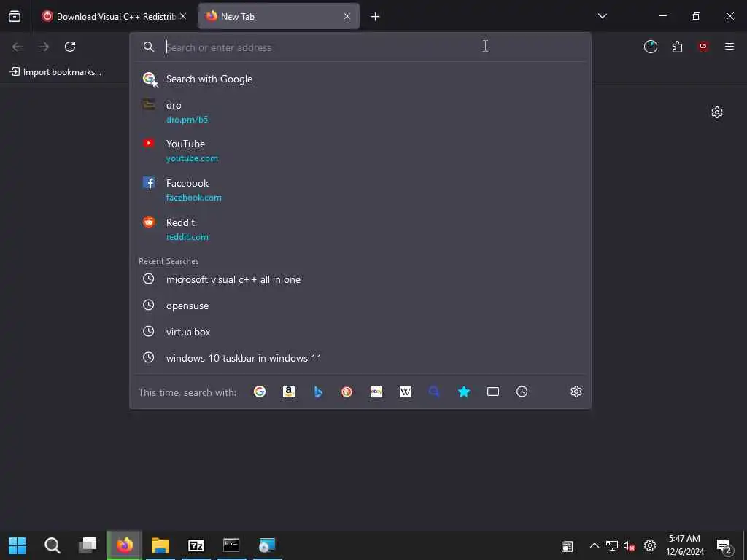Image resolution: width=747 pixels, height=560 pixels.
Task: Show hidden system tray icons
Action: pos(594,545)
